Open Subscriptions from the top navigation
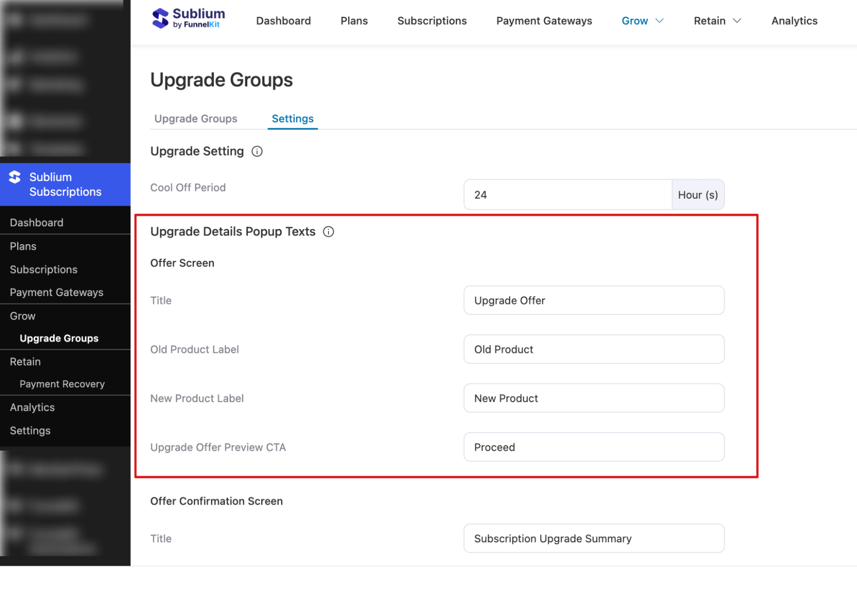Viewport: 857px width, 616px height. click(x=432, y=21)
